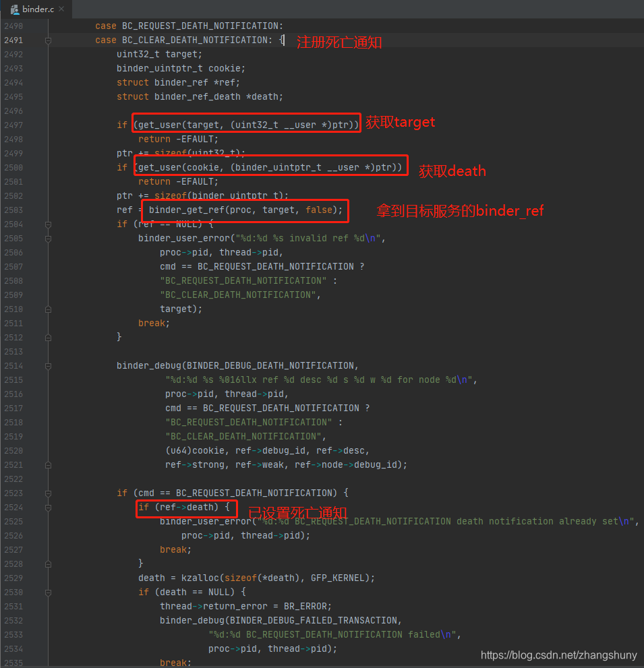The image size is (644, 668).
Task: Click '(u64)cookie' on line 2520
Action: tap(195, 450)
